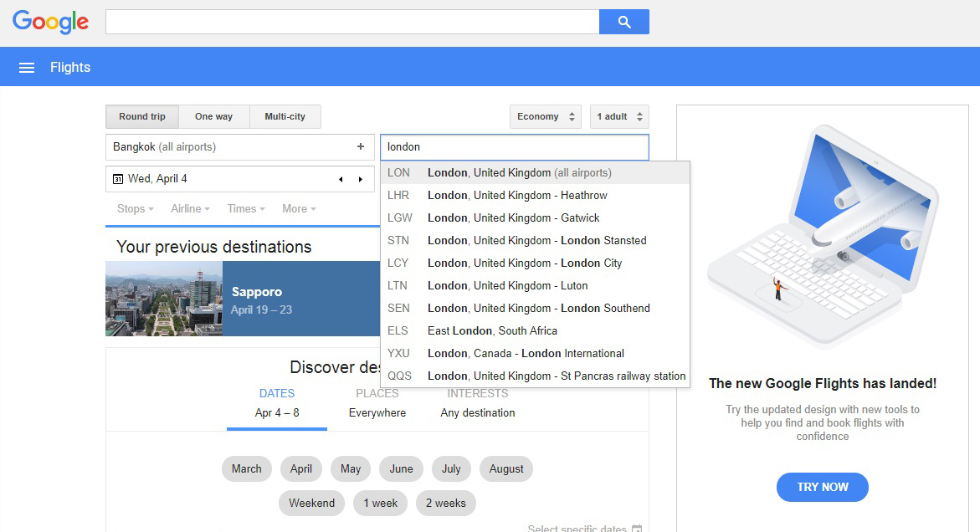Select the May month chip

coord(351,469)
